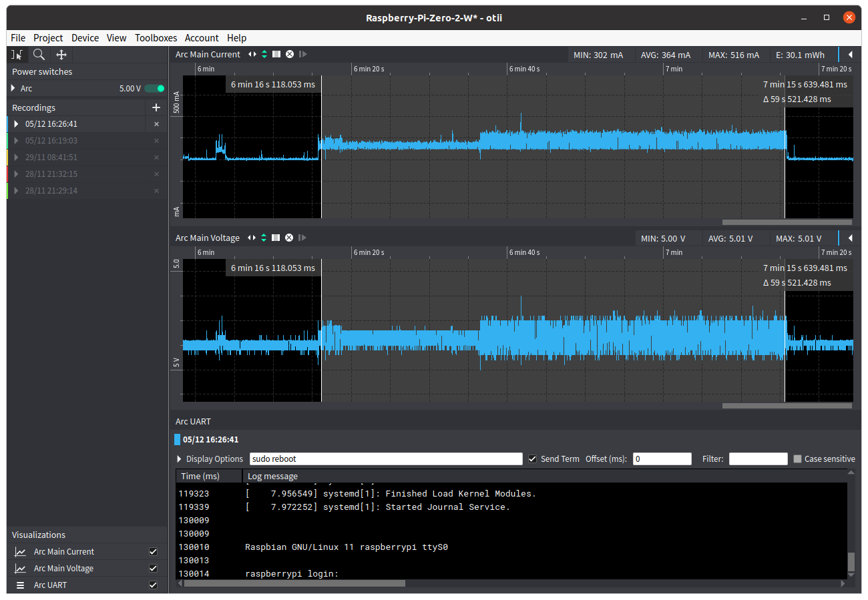
Task: Open the Project menu
Action: pyautogui.click(x=48, y=38)
